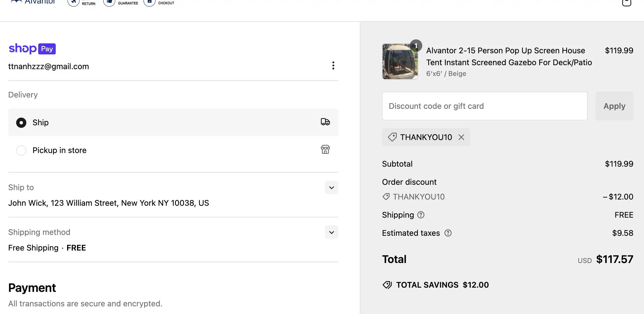
Task: Remove the THANKYOU10 discount code
Action: pos(461,137)
